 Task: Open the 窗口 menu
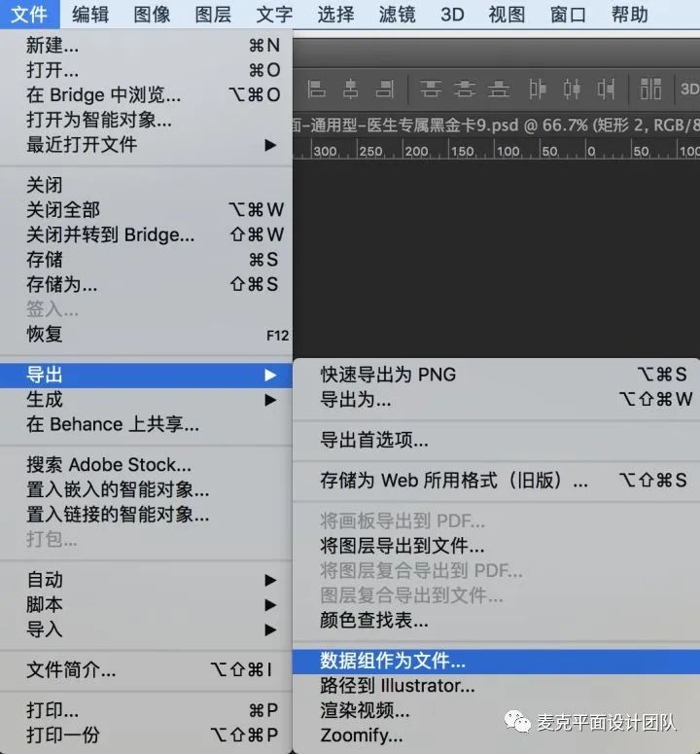pyautogui.click(x=568, y=15)
